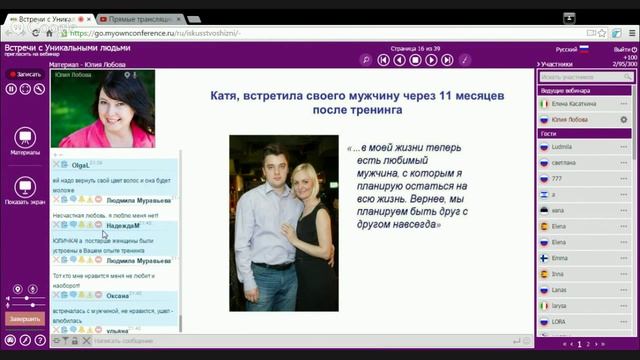Adjust the speaker volume slider

(26, 298)
